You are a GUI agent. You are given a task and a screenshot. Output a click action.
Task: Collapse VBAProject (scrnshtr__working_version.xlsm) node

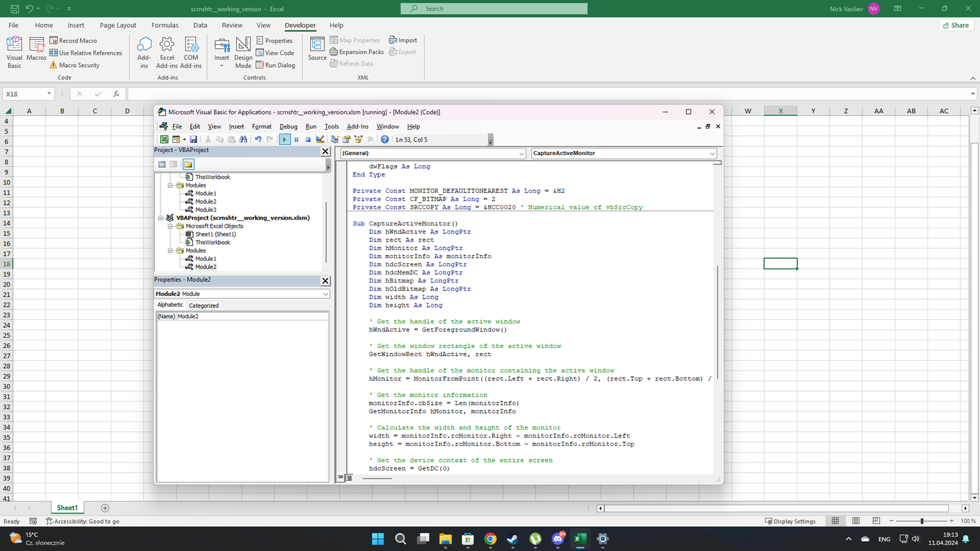tap(161, 218)
